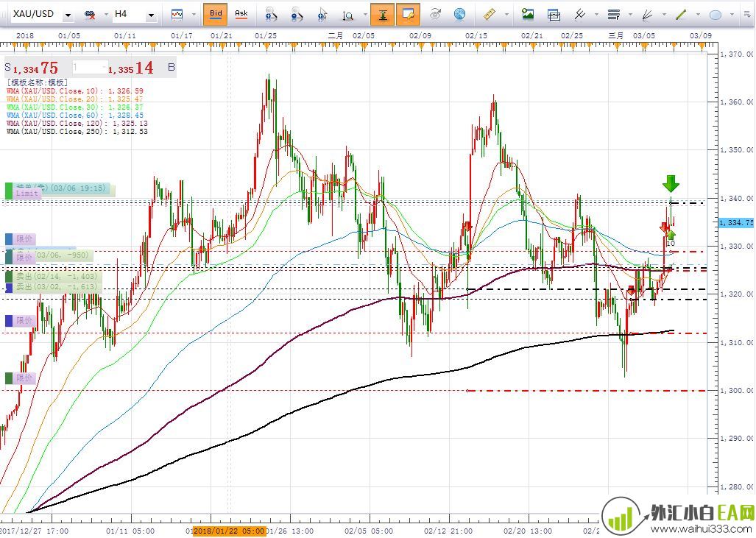The width and height of the screenshot is (756, 538).
Task: Select the zoom in magnifier tool
Action: [272, 15]
